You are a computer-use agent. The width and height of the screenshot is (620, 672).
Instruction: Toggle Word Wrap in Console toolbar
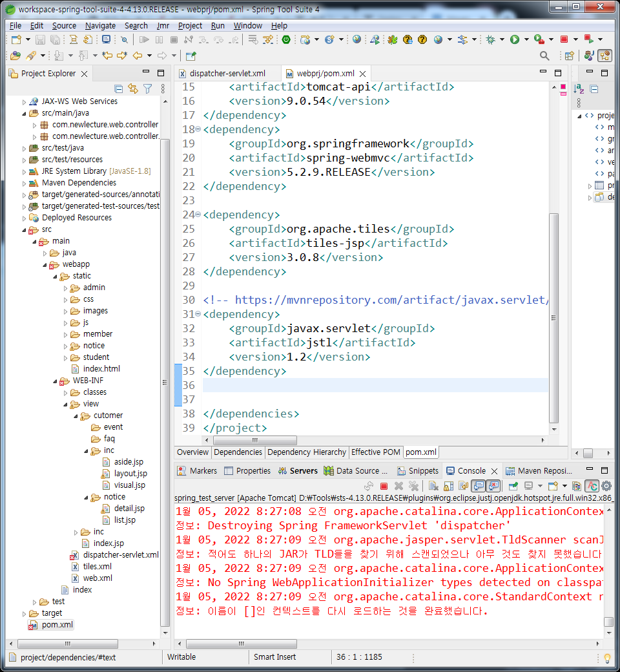463,486
